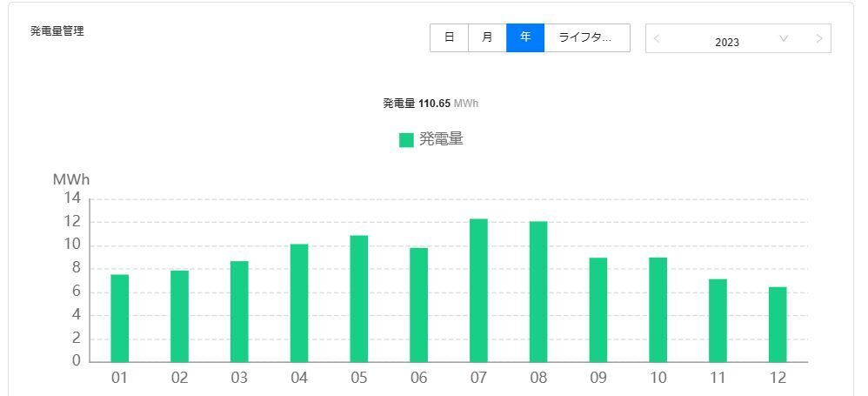Switch to the 日 (day) view tab

(x=450, y=37)
